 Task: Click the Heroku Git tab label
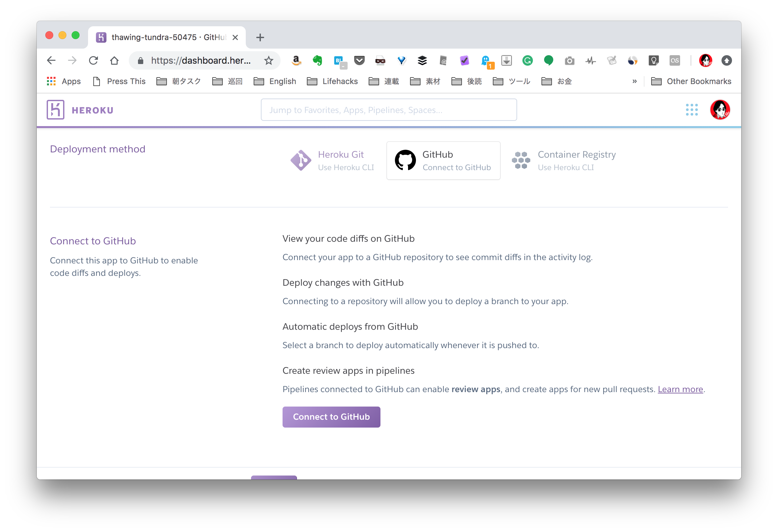(340, 154)
